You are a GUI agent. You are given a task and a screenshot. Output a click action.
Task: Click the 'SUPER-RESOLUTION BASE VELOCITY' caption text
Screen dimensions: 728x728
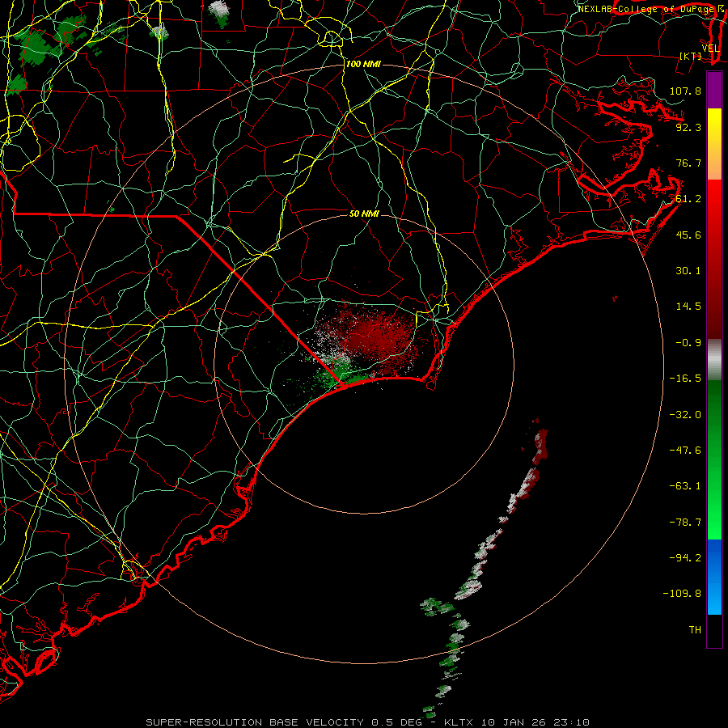tap(255, 722)
